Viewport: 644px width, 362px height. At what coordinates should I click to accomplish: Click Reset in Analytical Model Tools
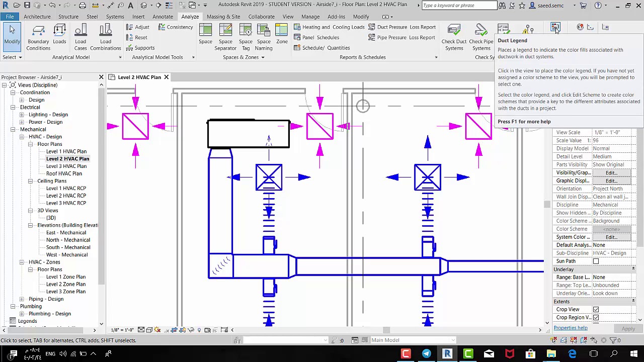click(136, 38)
